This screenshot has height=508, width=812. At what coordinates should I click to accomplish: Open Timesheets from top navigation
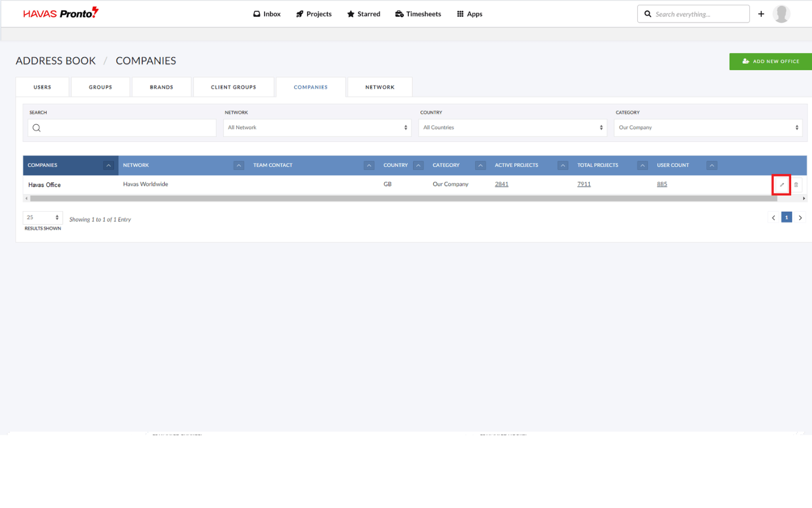pos(418,14)
